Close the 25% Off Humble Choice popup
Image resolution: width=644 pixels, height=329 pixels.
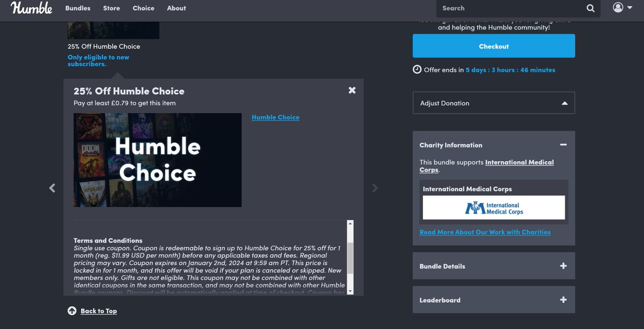click(x=352, y=90)
